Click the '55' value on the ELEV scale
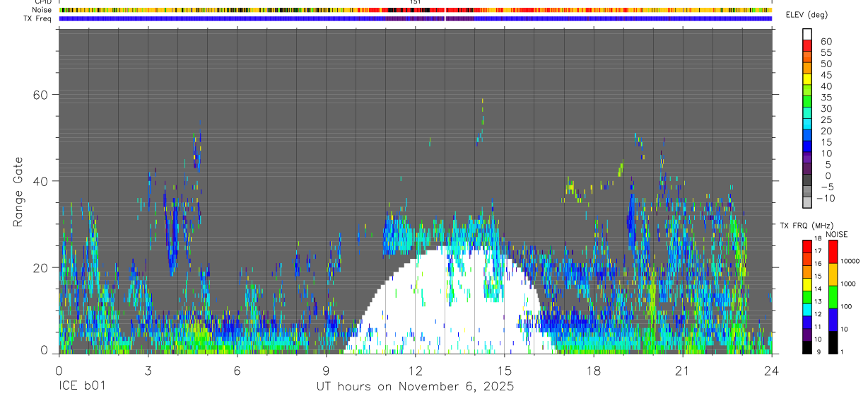 coord(826,52)
